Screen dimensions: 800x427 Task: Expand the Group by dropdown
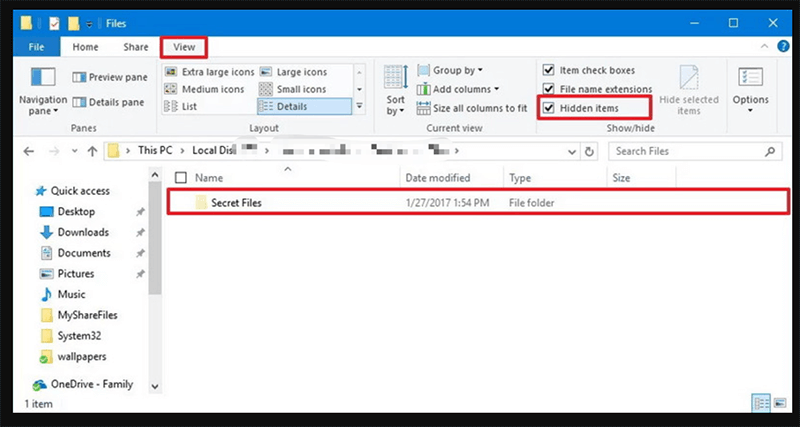point(457,70)
